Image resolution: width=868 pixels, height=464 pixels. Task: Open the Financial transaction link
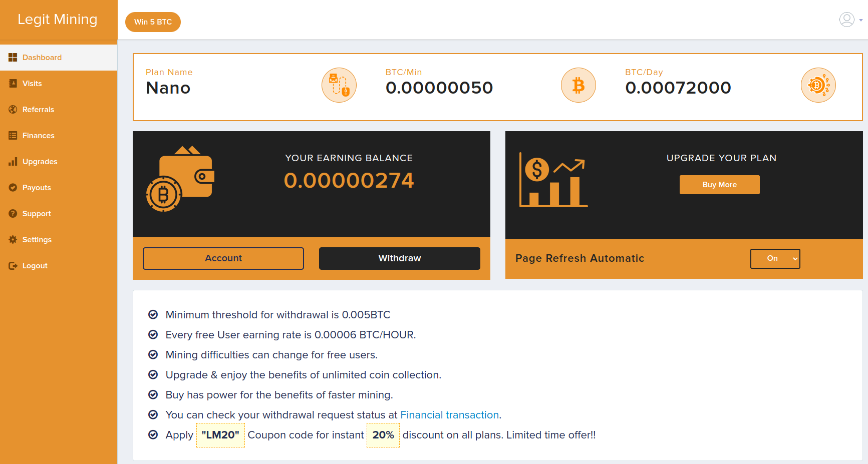pyautogui.click(x=450, y=415)
